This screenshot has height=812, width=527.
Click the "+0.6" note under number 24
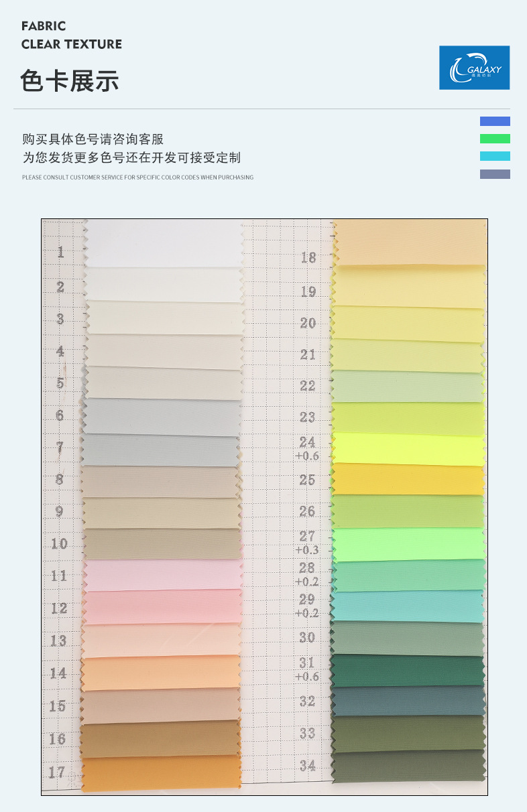point(308,456)
